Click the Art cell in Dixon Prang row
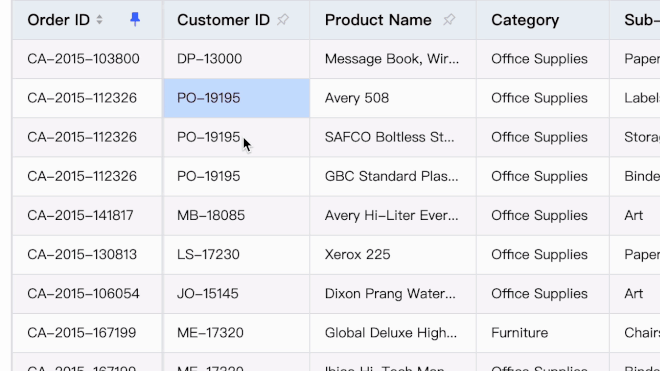Screen dimensions: 660x371 point(635,294)
